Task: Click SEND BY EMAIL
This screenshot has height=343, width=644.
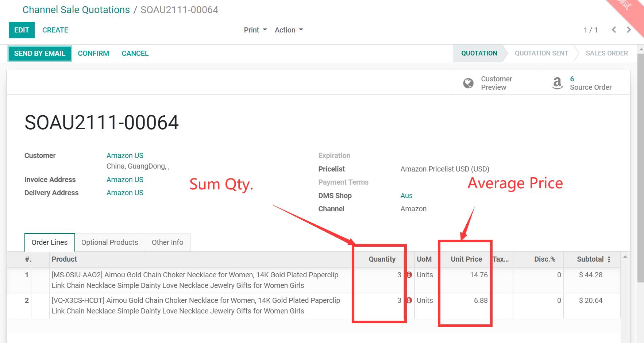Action: pos(40,53)
